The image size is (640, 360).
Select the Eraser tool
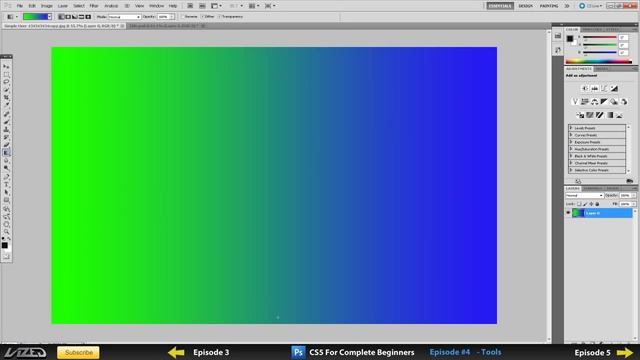[x=6, y=144]
